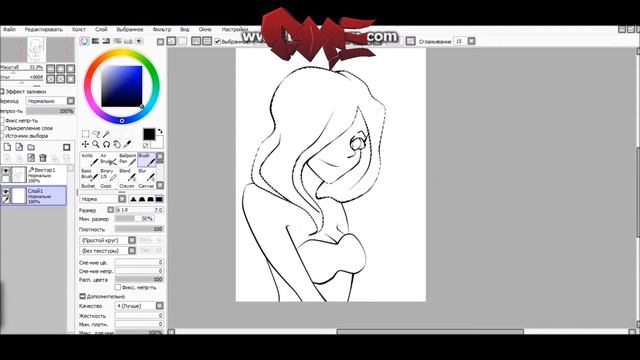
Task: Select the Binary 1/0 pen tool
Action: 108,174
